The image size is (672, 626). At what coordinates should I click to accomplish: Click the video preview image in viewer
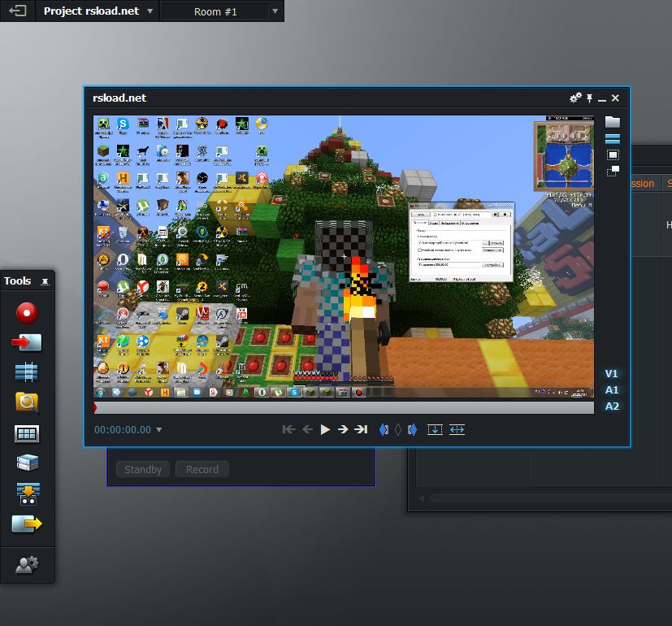click(x=344, y=256)
